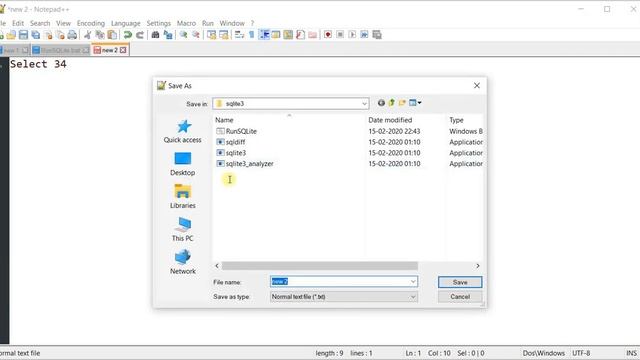Screen dimensions: 640x360
Task: Create a new folder in dialog
Action: (402, 103)
